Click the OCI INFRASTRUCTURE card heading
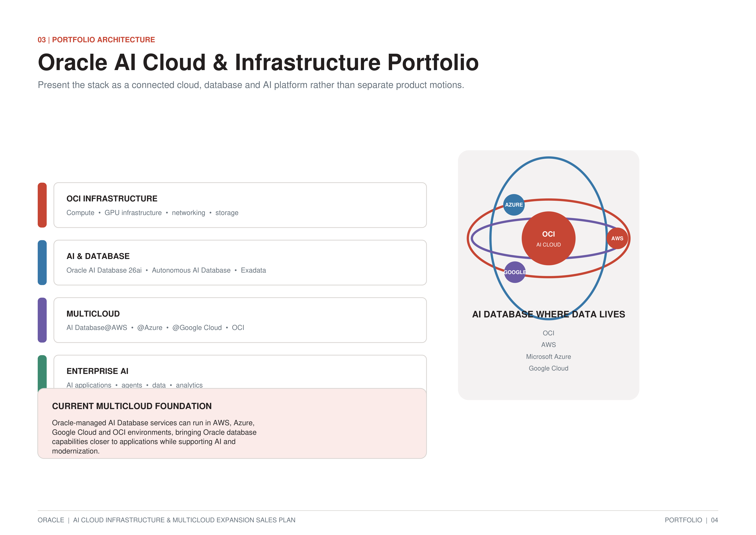The width and height of the screenshot is (756, 535). 112,199
